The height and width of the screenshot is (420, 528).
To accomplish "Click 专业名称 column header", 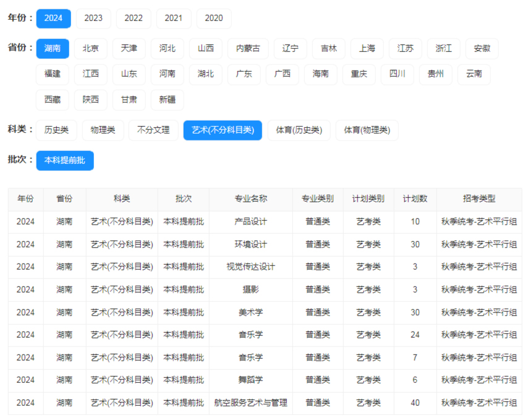I will 251,199.
